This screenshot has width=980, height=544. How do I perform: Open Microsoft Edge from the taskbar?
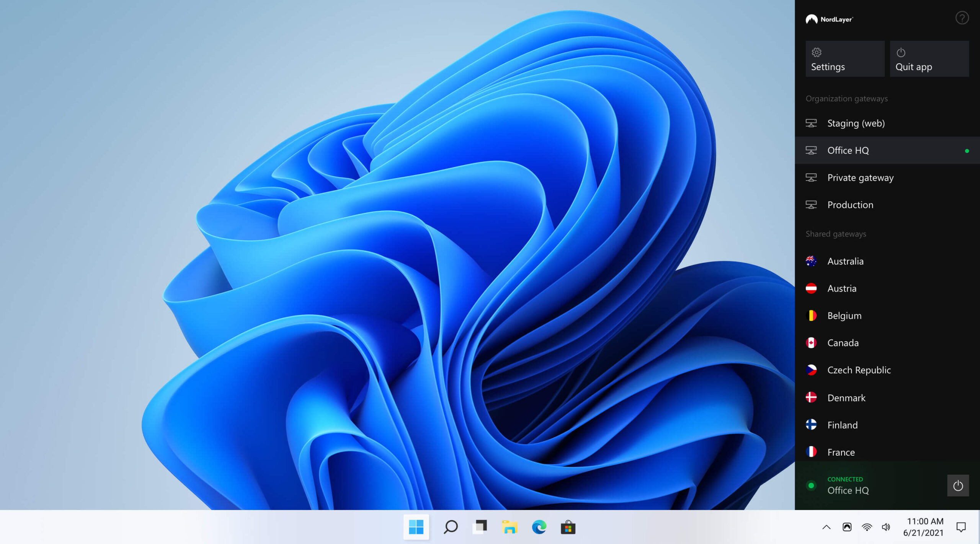point(539,527)
